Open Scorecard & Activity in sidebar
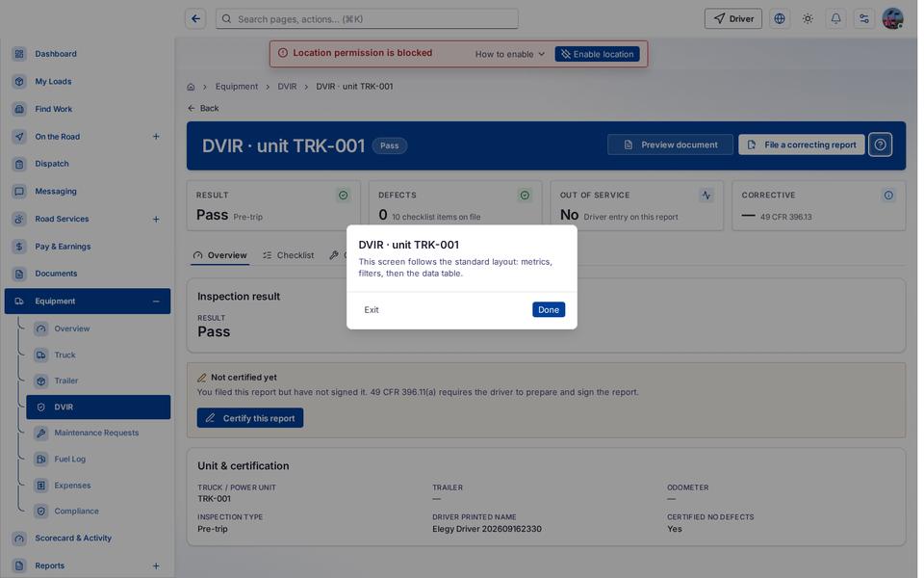The height and width of the screenshot is (578, 924). pyautogui.click(x=88, y=538)
